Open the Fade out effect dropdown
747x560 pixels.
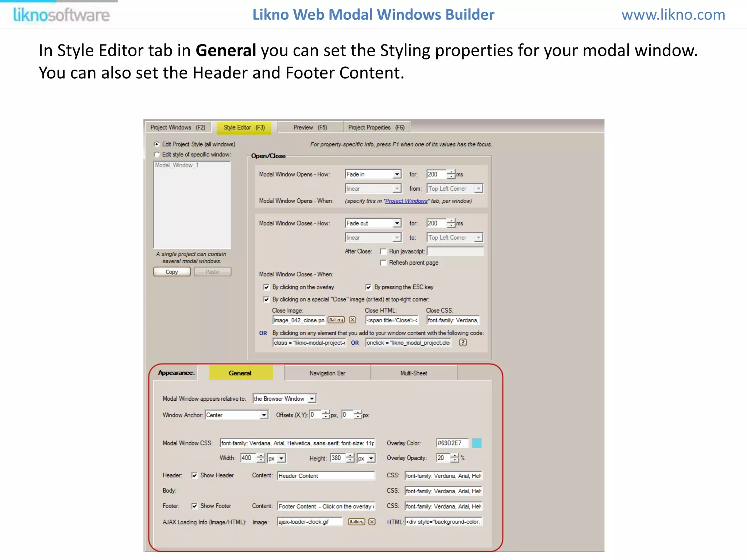[x=397, y=223]
